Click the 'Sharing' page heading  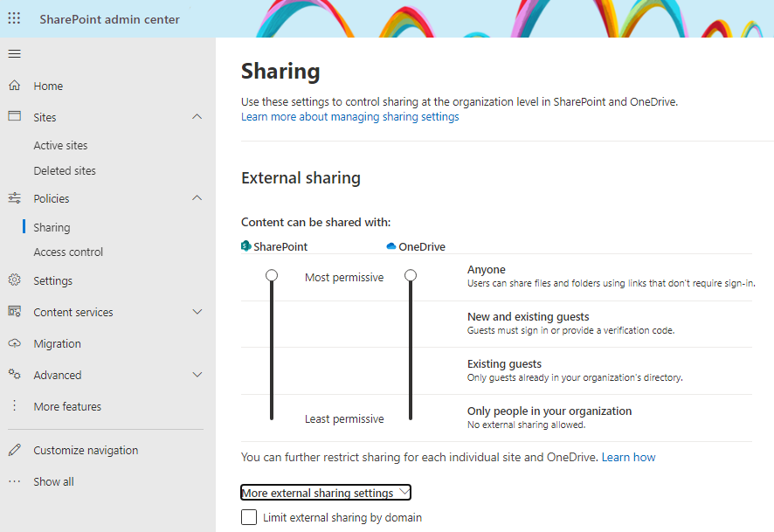click(280, 72)
